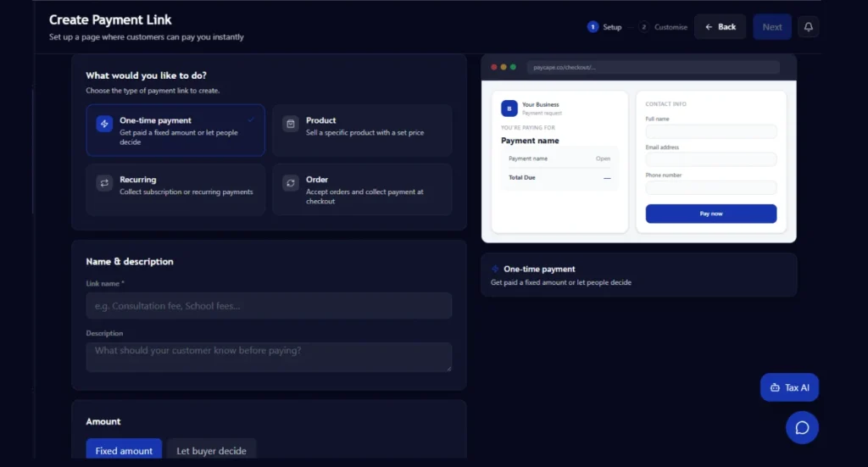Click the Back button
This screenshot has width=868, height=467.
coord(721,27)
